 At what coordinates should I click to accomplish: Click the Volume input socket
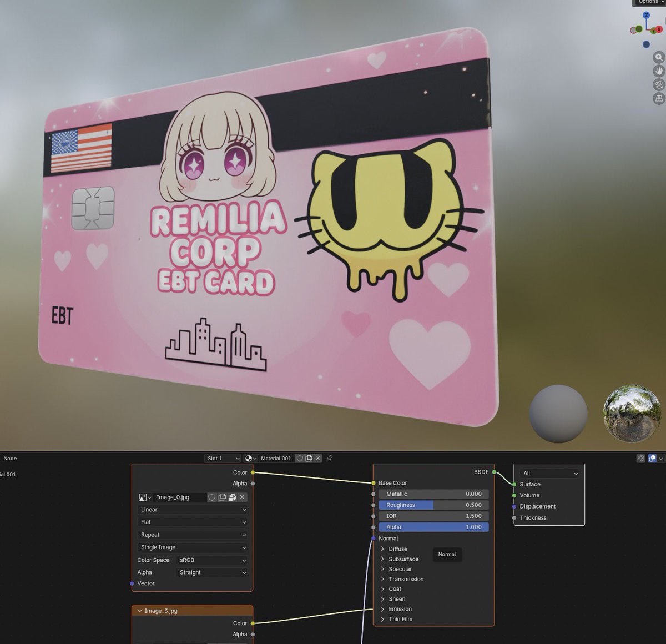[x=514, y=495]
